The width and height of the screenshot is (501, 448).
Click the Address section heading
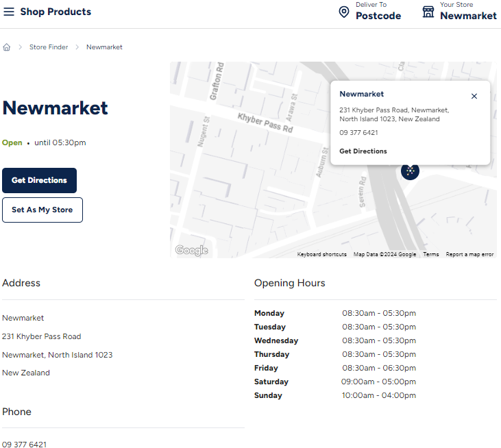21,283
